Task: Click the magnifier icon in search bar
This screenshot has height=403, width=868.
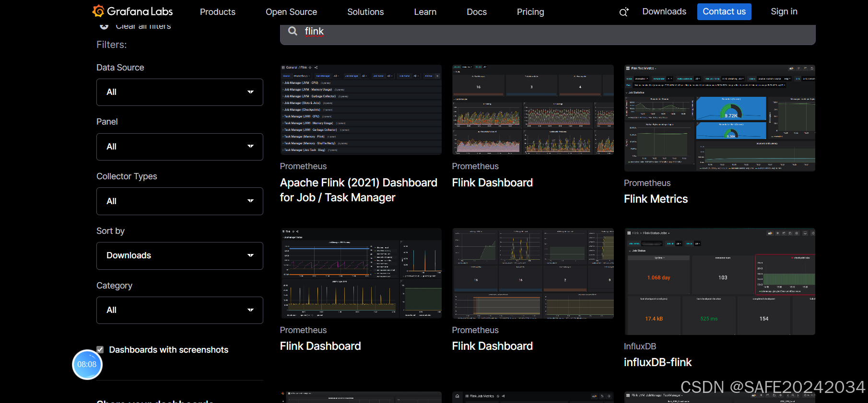Action: [x=293, y=31]
